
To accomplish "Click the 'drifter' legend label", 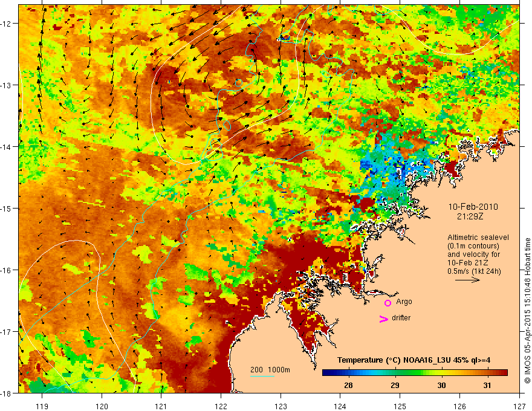I will (x=401, y=318).
